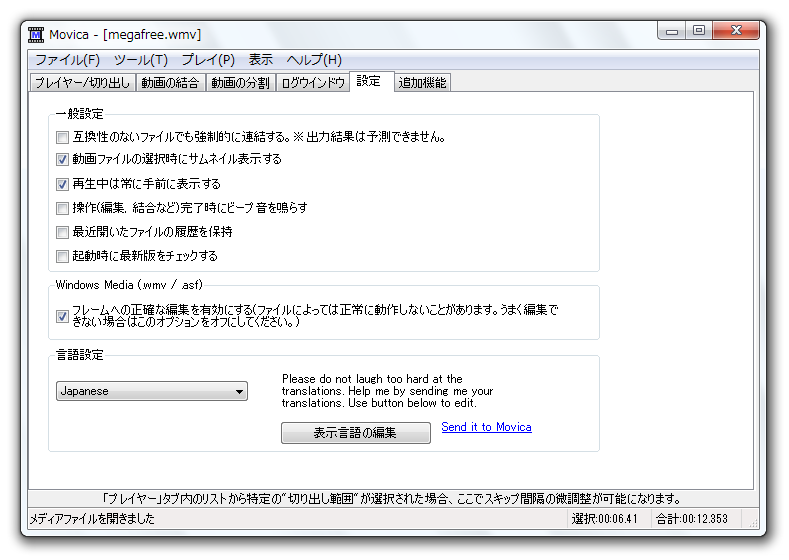Enable 最近開いたファイルの履歴を保持 checkbox
Viewport: 789px width, 560px height.
point(62,232)
